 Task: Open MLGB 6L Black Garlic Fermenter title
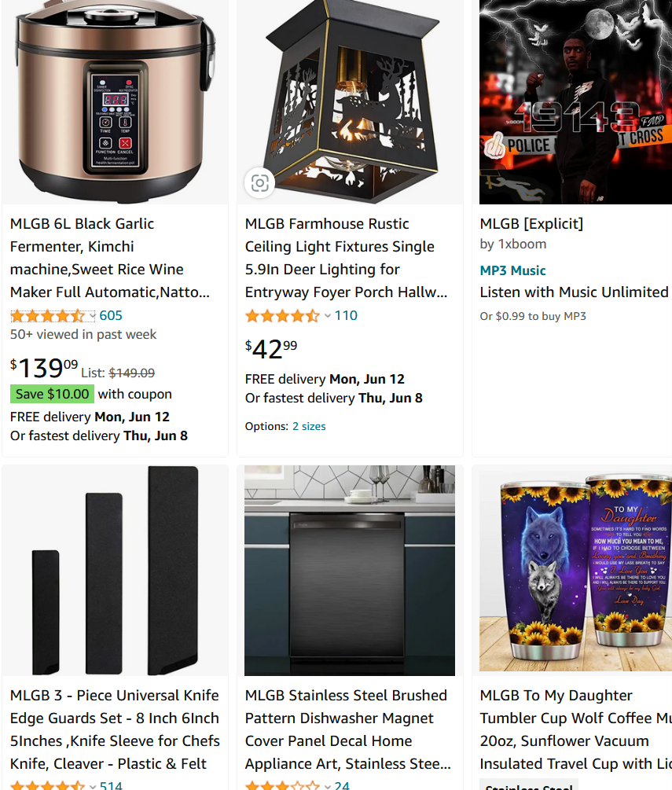[110, 258]
